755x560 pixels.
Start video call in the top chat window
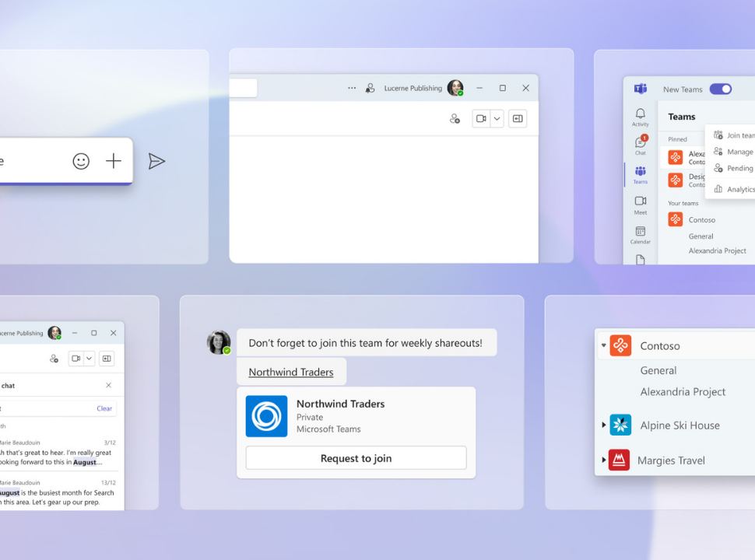click(x=481, y=118)
